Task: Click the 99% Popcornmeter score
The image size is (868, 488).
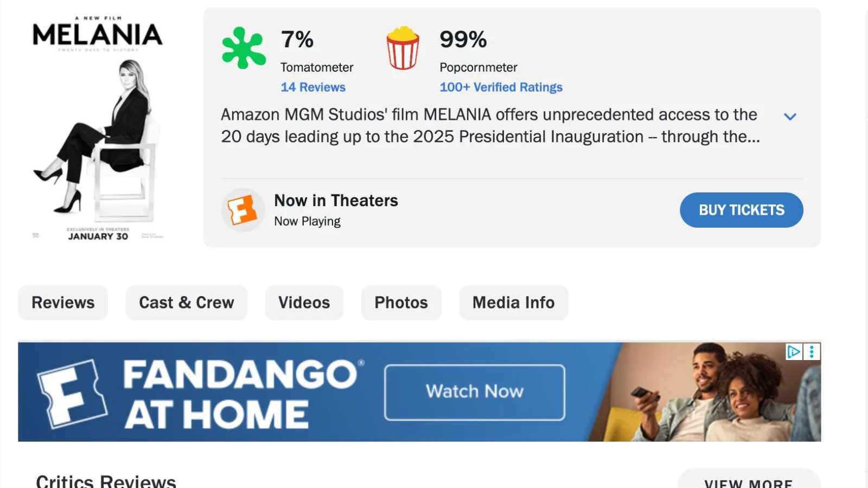Action: pyautogui.click(x=463, y=40)
